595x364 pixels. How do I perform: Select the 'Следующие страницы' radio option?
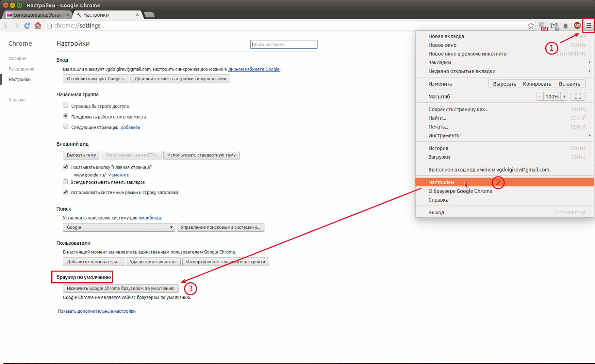tap(66, 127)
